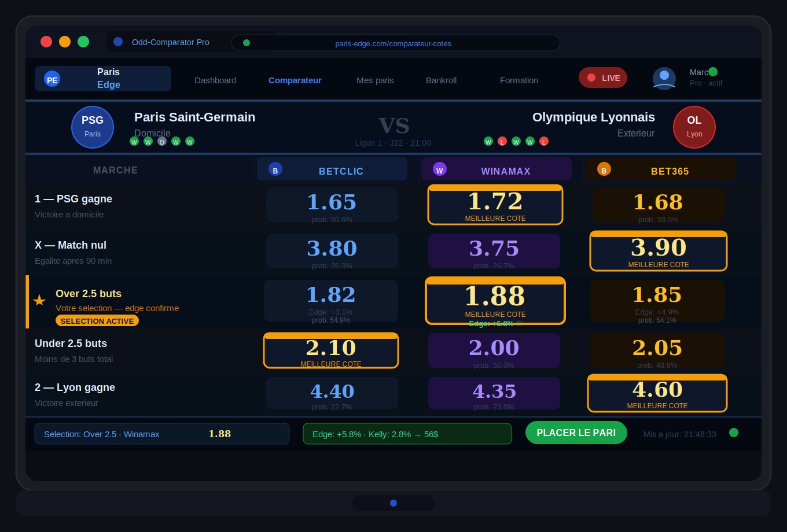787x532 pixels.
Task: Select Winamax Under 2.5 odd 2.00
Action: (494, 350)
